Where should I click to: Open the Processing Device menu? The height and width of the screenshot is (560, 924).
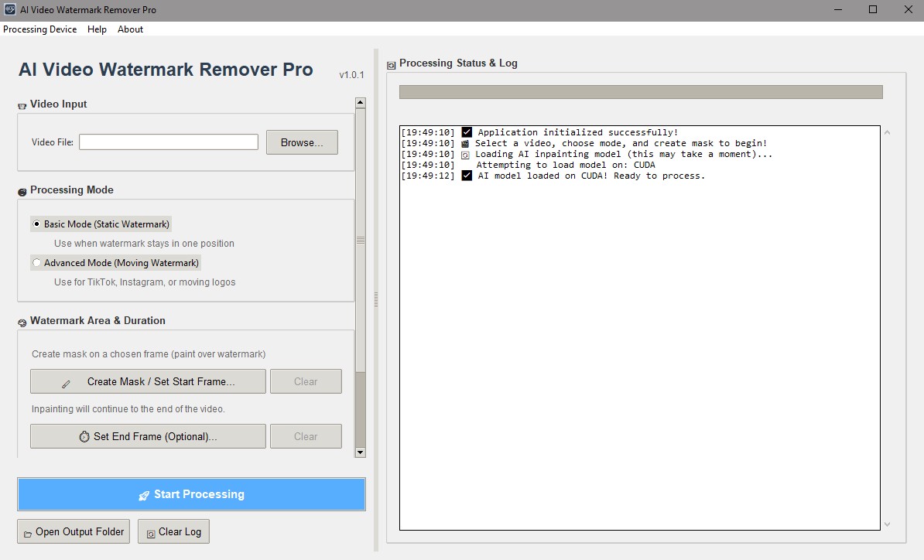coord(39,29)
